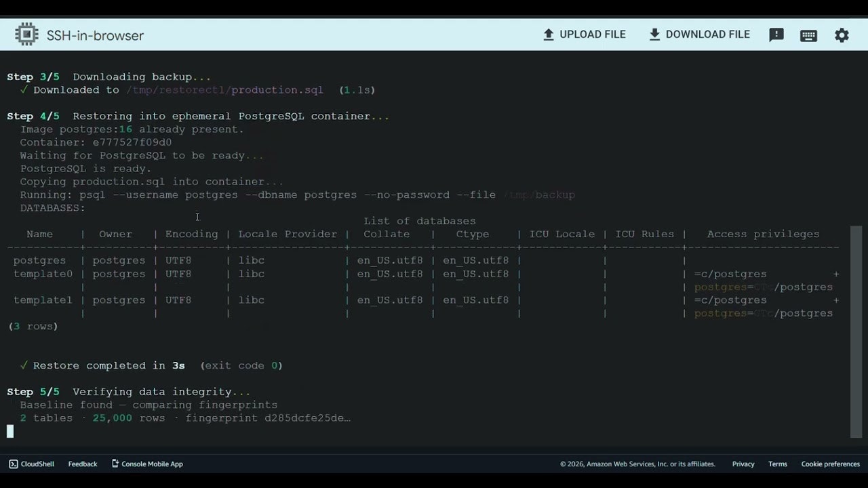Click 'Copying production.sql into container' line
868x488 pixels.
click(152, 182)
